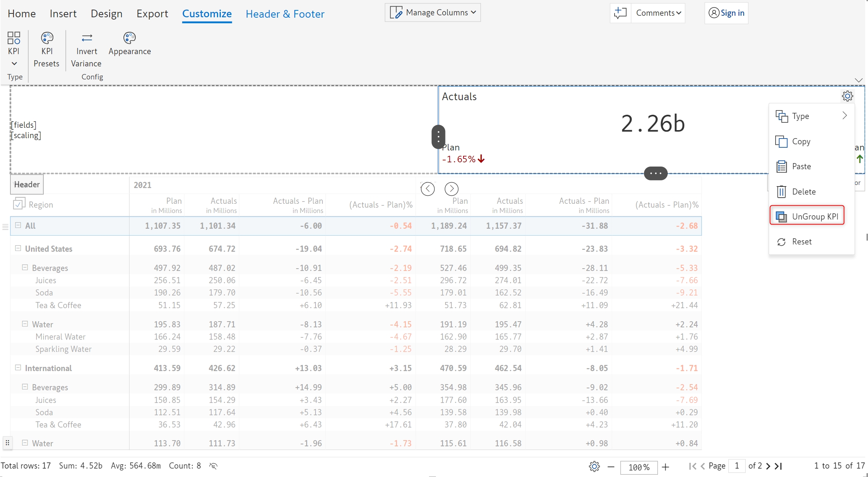Click the Sign in button
This screenshot has height=477, width=868.
pyautogui.click(x=726, y=13)
